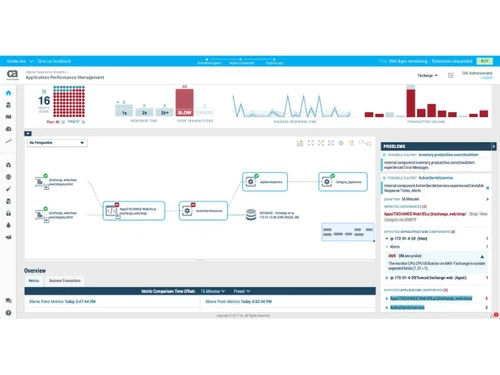This screenshot has width=500, height=375.
Task: Click the green BUY button
Action: (485, 61)
